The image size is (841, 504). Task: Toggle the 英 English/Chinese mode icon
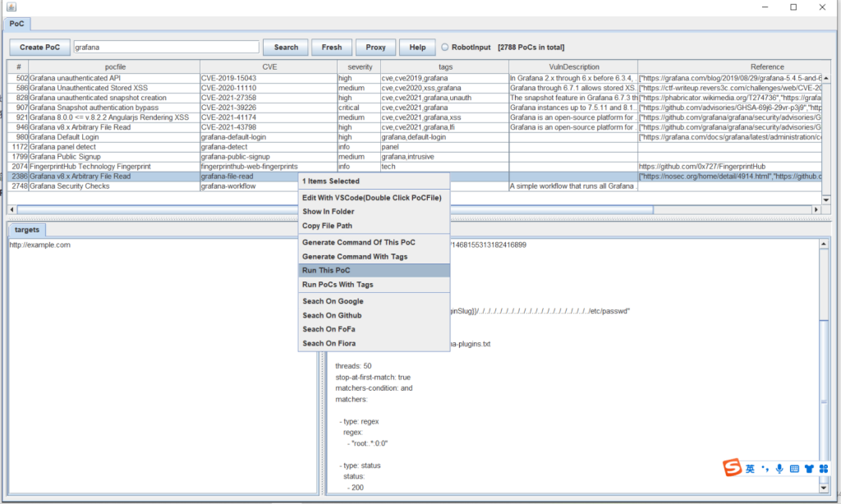pos(750,469)
